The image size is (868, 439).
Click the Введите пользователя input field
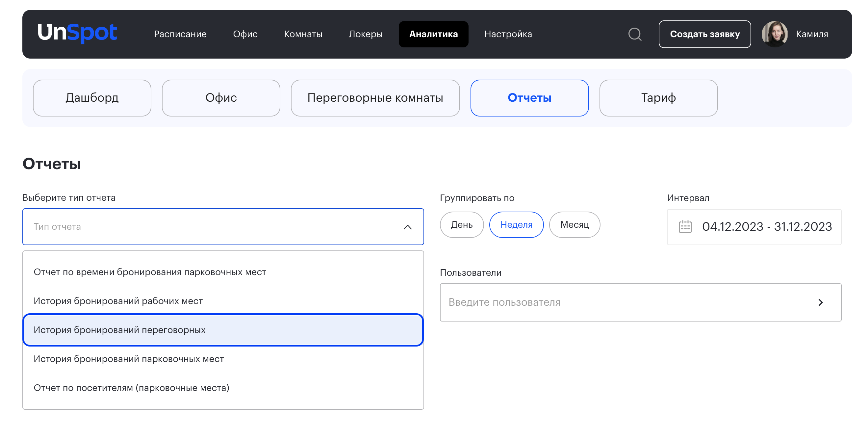624,302
